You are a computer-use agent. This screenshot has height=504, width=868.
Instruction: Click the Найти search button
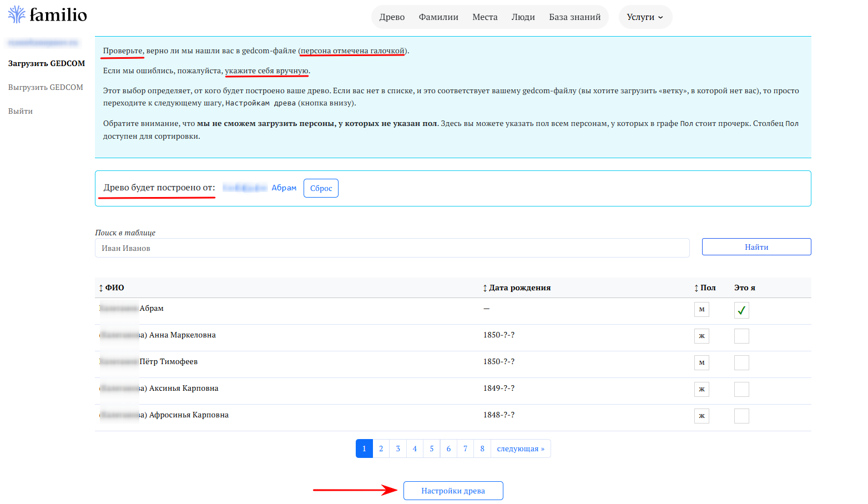[x=756, y=247]
